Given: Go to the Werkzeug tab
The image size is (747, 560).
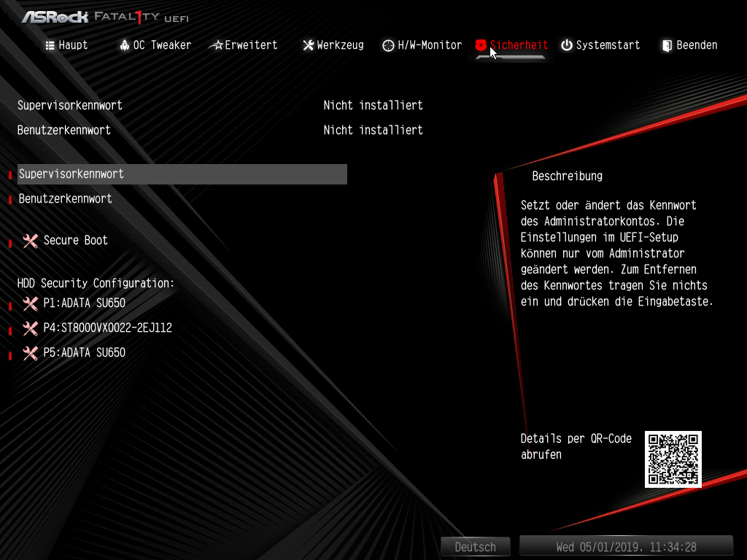Looking at the screenshot, I should 333,45.
